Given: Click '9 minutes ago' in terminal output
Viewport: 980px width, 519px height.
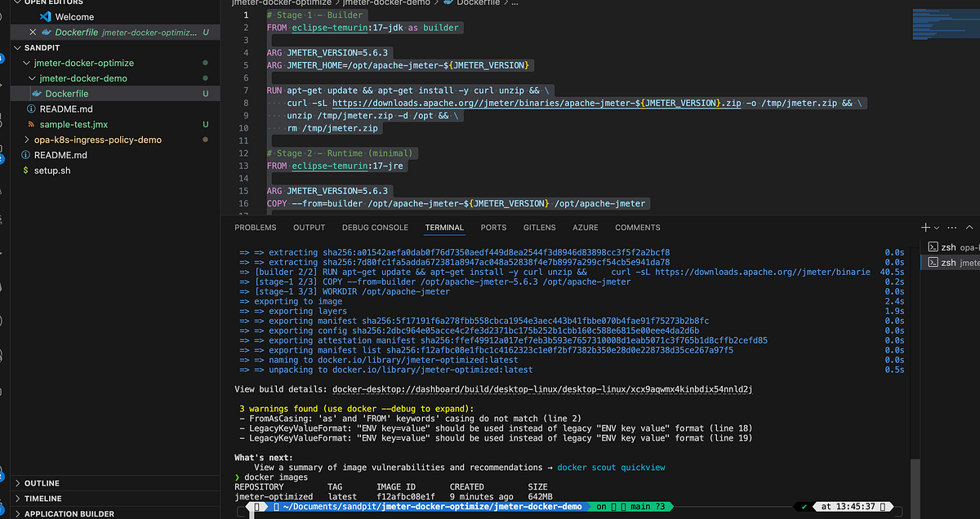Looking at the screenshot, I should click(481, 496).
